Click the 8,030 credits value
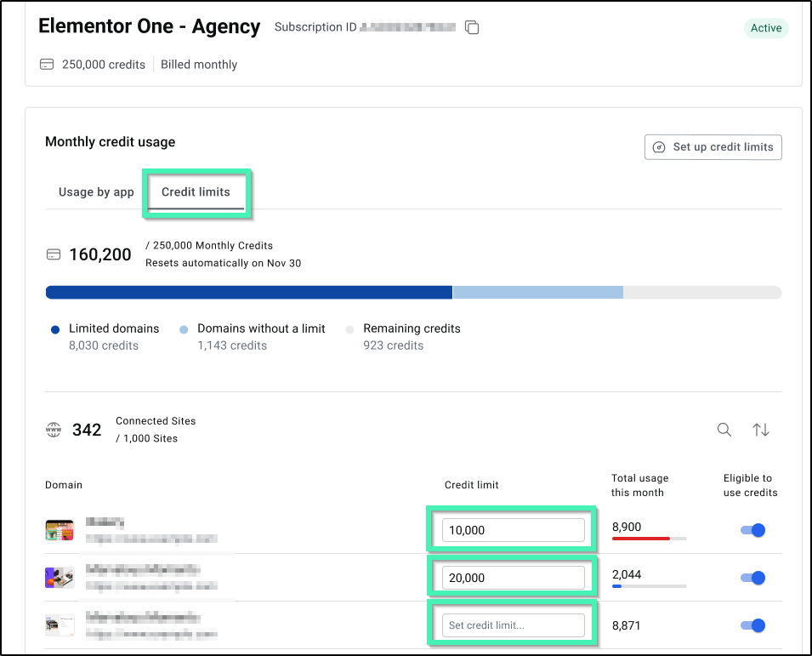812x656 pixels. (x=104, y=345)
